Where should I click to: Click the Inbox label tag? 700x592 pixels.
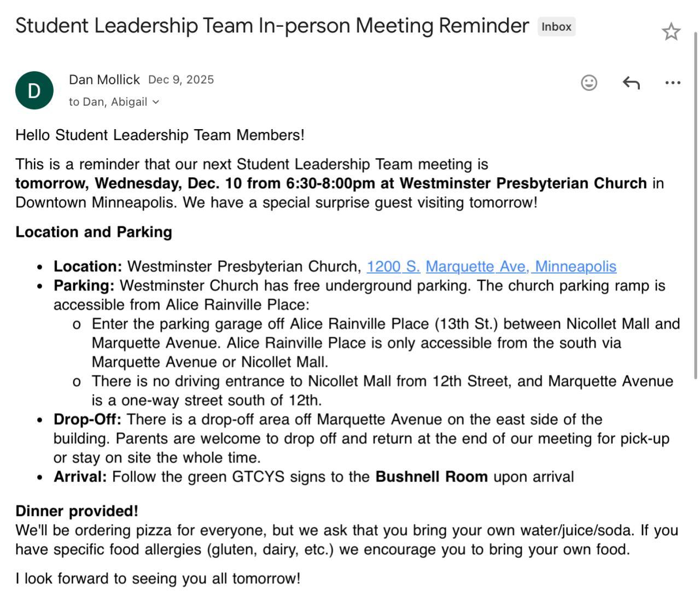[556, 26]
